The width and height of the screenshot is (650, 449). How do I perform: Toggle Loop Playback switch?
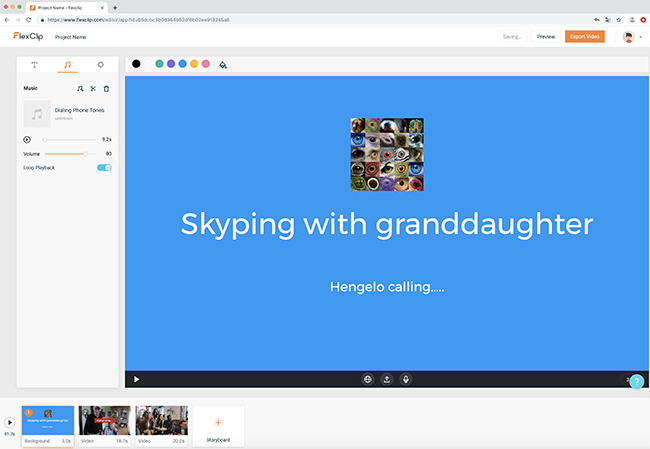(104, 167)
